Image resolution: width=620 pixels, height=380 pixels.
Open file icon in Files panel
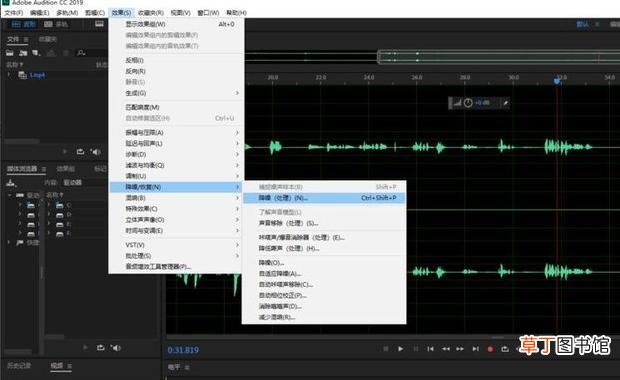point(10,53)
